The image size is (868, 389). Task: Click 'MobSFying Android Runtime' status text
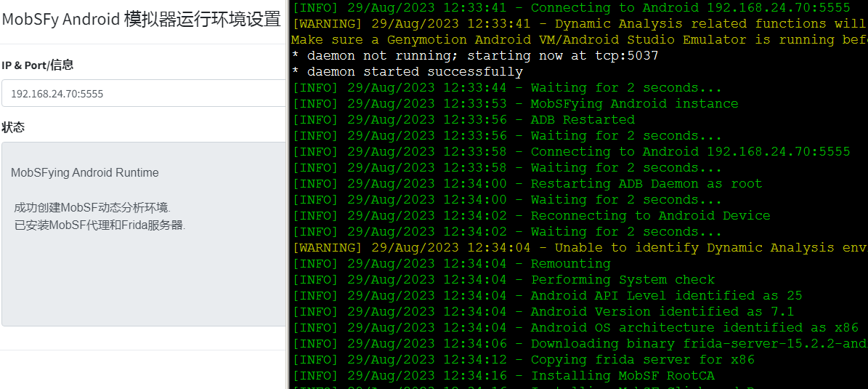(x=85, y=173)
